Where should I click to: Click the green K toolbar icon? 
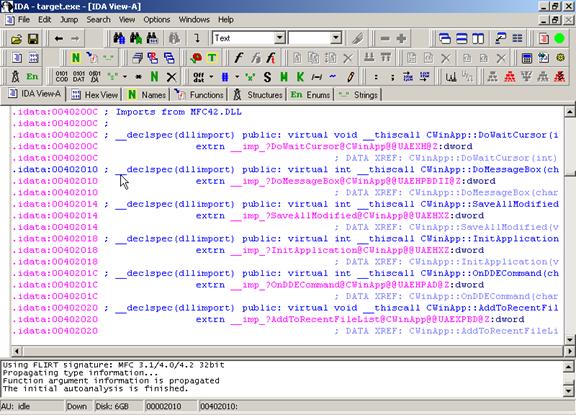tap(300, 77)
